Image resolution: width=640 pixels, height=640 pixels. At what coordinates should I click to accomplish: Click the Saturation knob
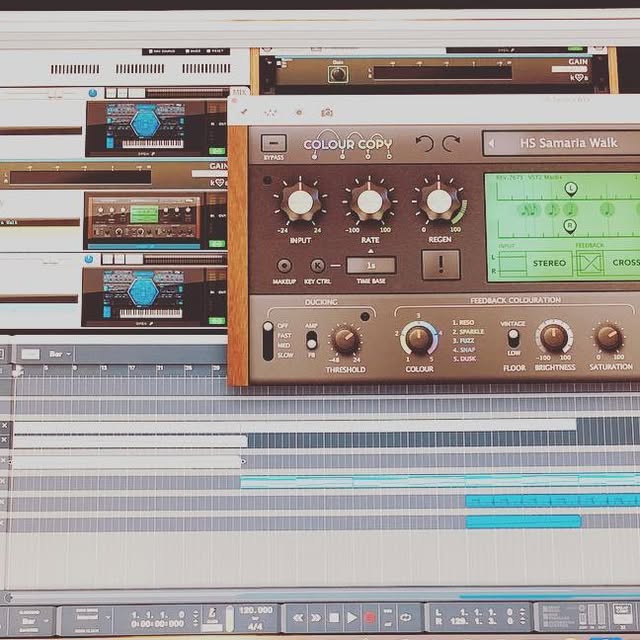[609, 337]
